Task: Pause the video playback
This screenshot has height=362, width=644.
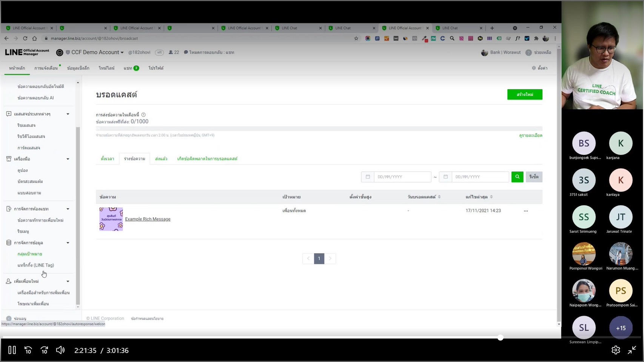Action: (x=12, y=350)
